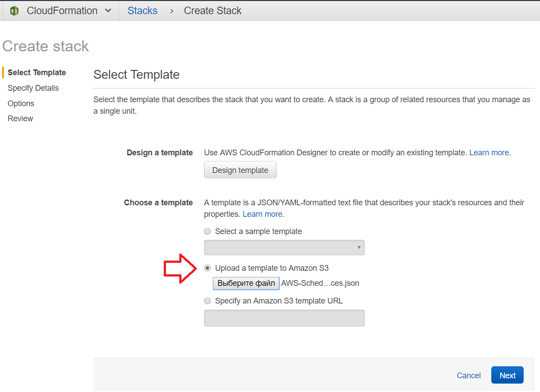Focus the S3 template URL text field
Image resolution: width=540 pixels, height=392 pixels.
tap(284, 318)
